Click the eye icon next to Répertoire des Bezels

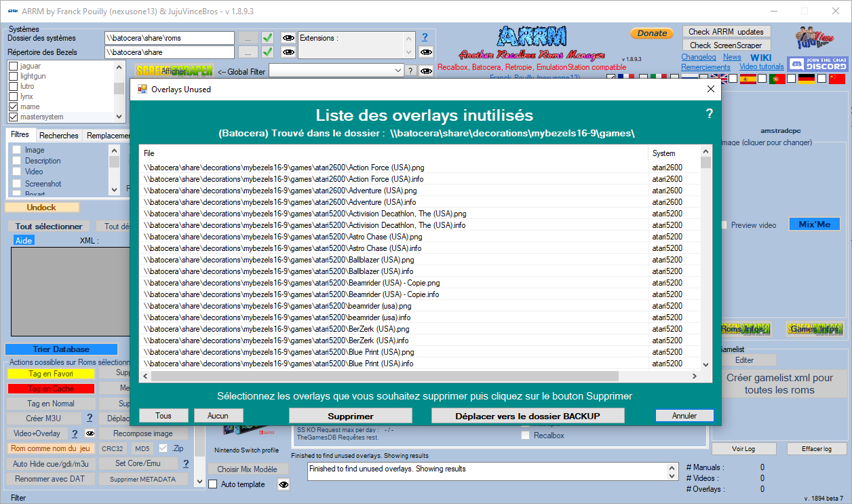pyautogui.click(x=288, y=52)
